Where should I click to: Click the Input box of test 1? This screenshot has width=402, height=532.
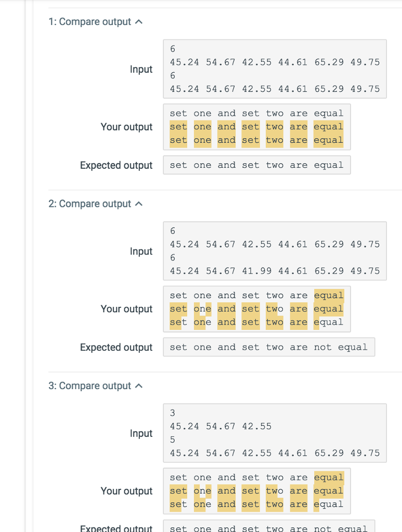point(275,68)
